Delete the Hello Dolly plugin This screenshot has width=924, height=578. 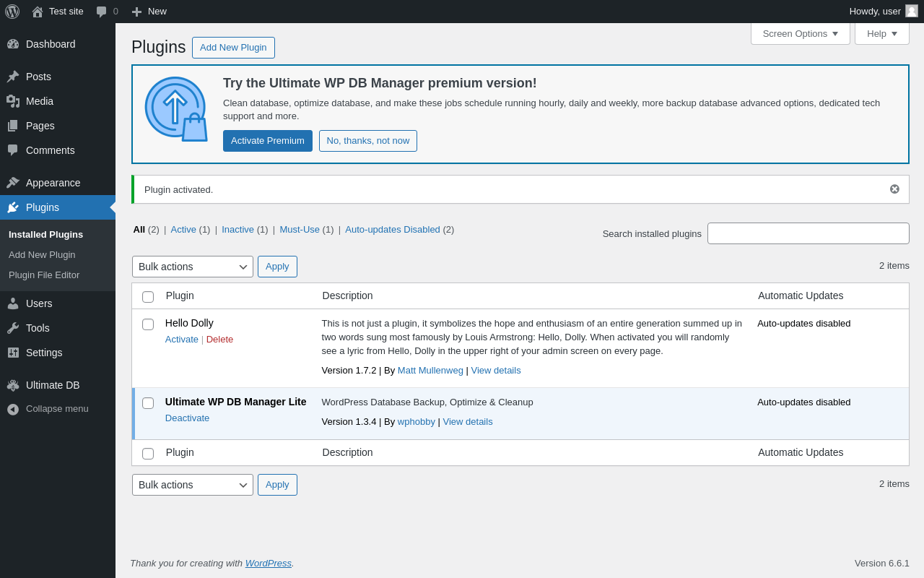(219, 340)
